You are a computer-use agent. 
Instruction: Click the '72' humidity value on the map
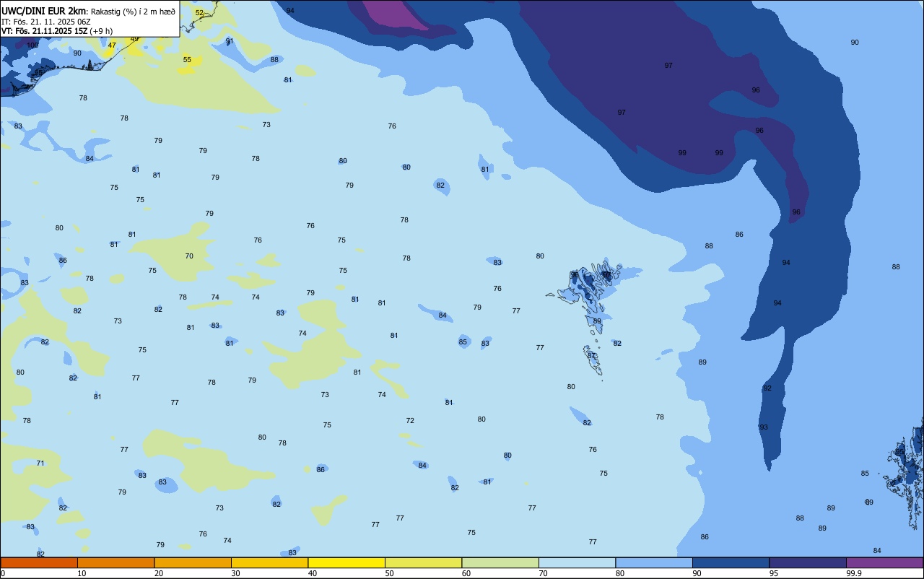click(410, 420)
